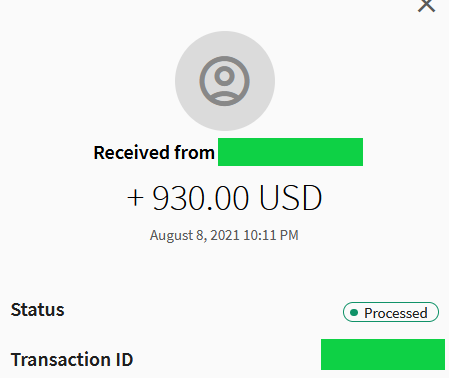The image size is (449, 378).
Task: Click the sender profile avatar icon
Action: coord(224,81)
